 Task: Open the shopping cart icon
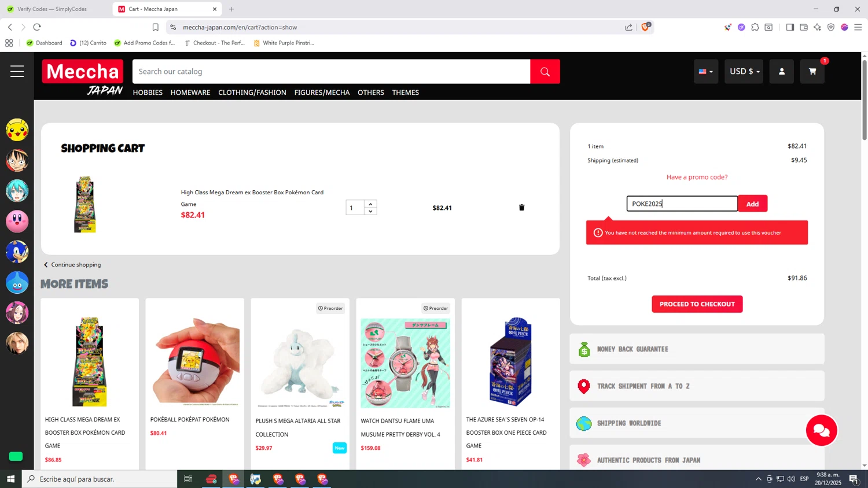[x=812, y=72]
